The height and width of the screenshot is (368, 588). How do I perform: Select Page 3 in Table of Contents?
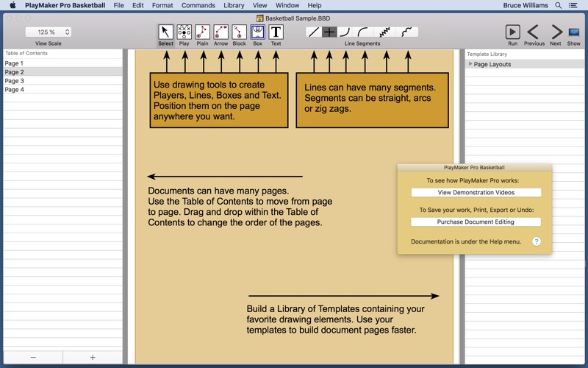coord(62,81)
